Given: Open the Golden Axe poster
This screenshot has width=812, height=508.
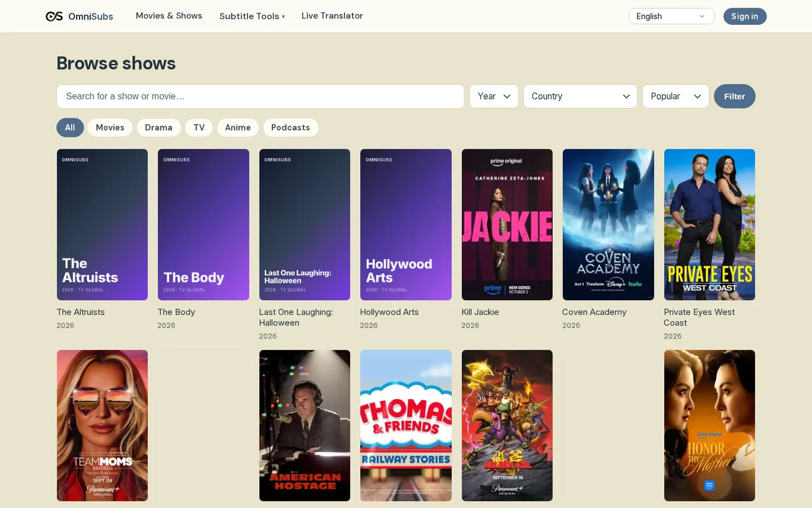Looking at the screenshot, I should [507, 426].
